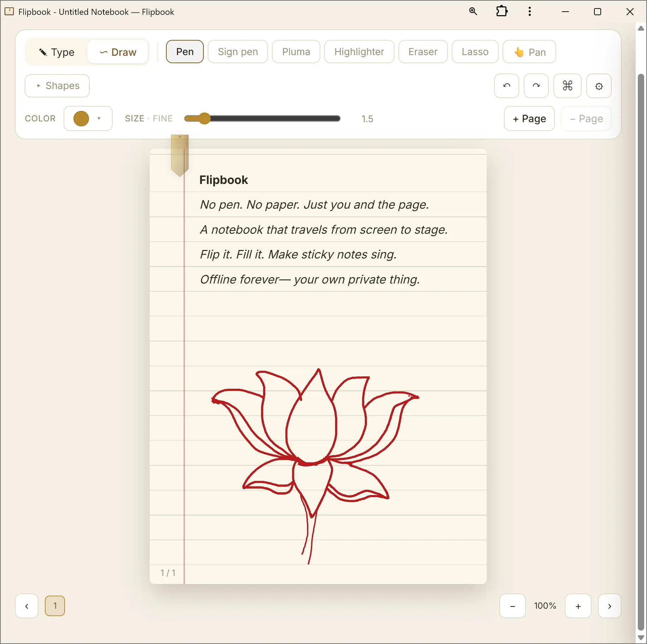Select the Lasso tool
647x644 pixels.
(x=475, y=52)
